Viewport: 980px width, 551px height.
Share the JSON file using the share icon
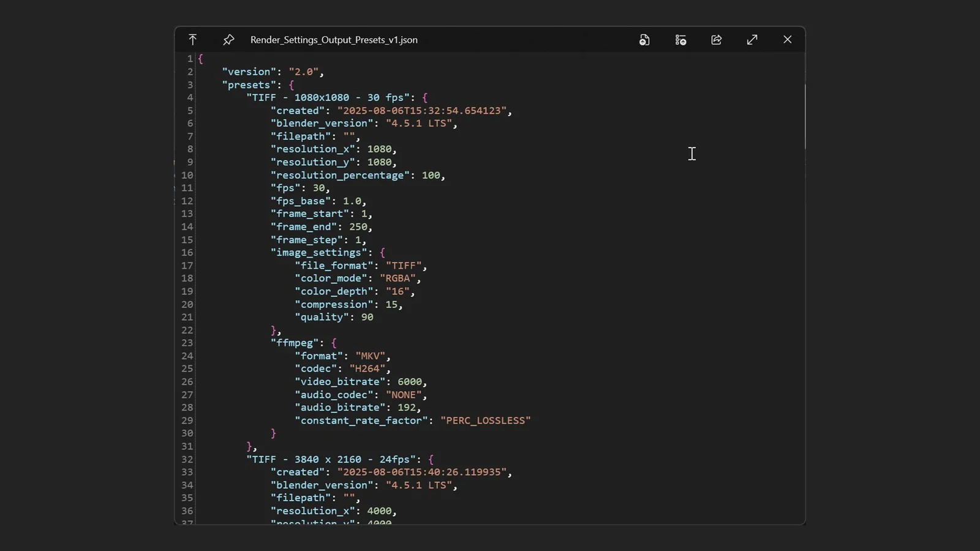point(716,39)
